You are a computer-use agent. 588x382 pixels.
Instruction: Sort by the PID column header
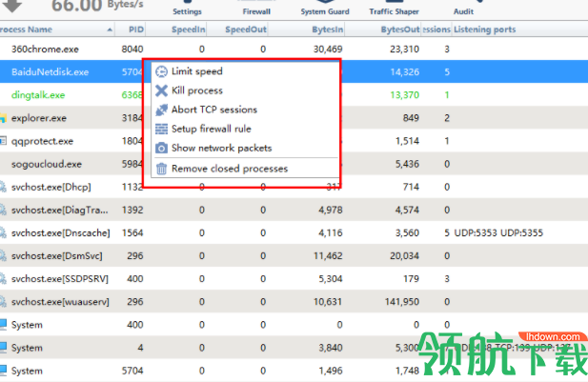[130, 30]
